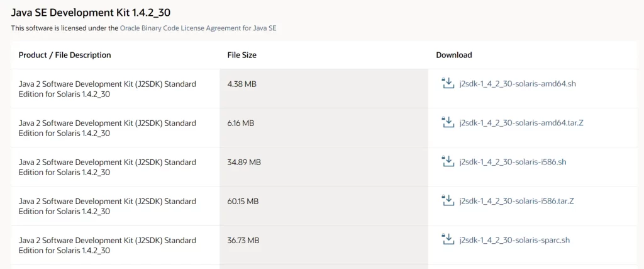Select the 34.89 MB file size cell

coord(324,166)
